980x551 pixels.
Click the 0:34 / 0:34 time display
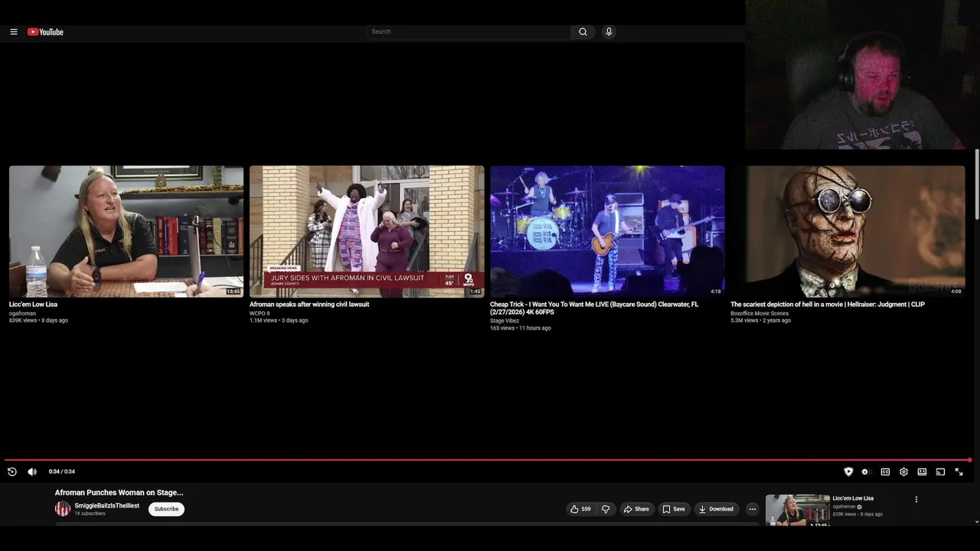(62, 472)
